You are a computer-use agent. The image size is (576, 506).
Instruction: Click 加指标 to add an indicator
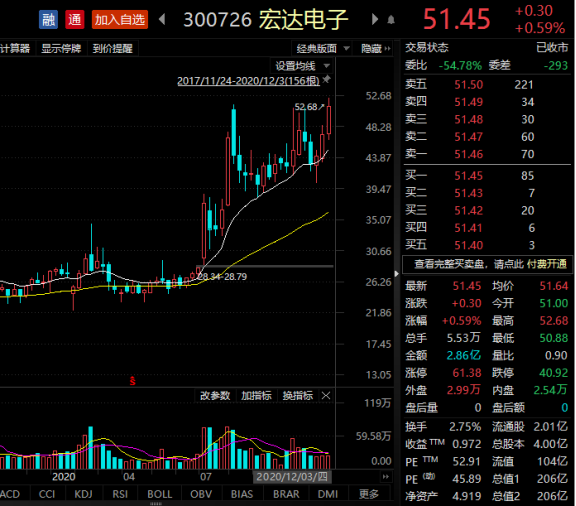coord(256,395)
